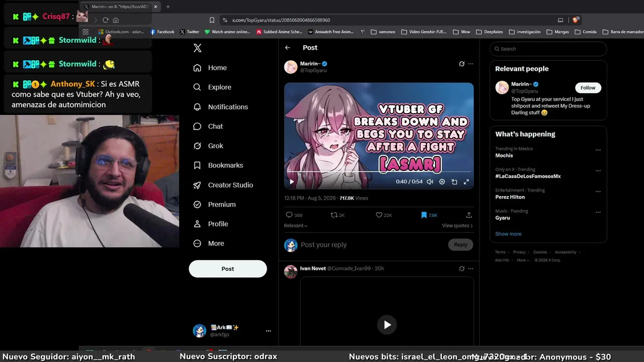Open the Watch anime online bookmark
This screenshot has width=644, height=362.
pyautogui.click(x=227, y=32)
